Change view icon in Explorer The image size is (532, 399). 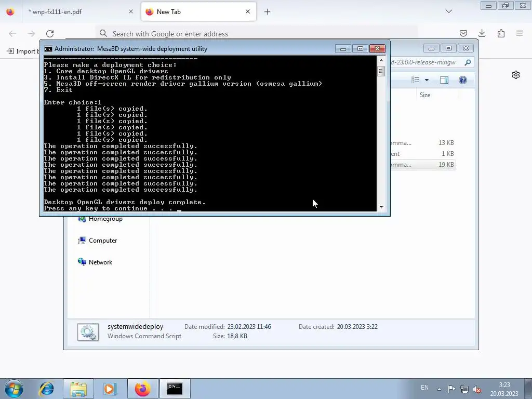coord(415,80)
